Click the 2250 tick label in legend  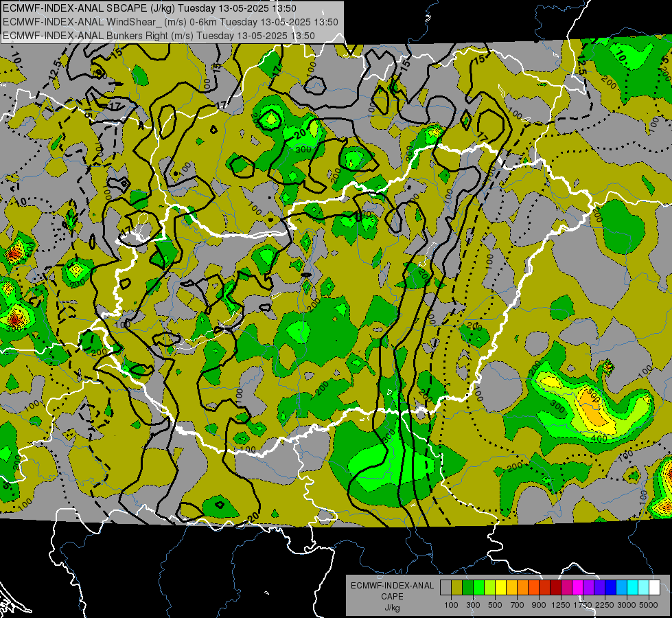(x=605, y=605)
